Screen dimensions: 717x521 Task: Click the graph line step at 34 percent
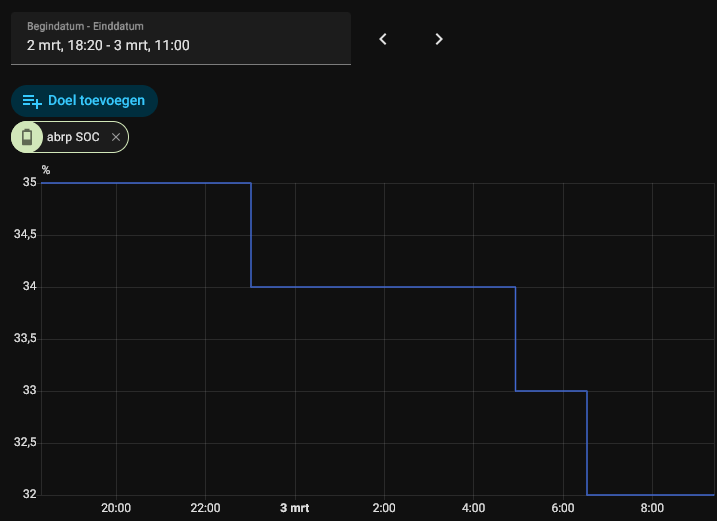pos(383,287)
